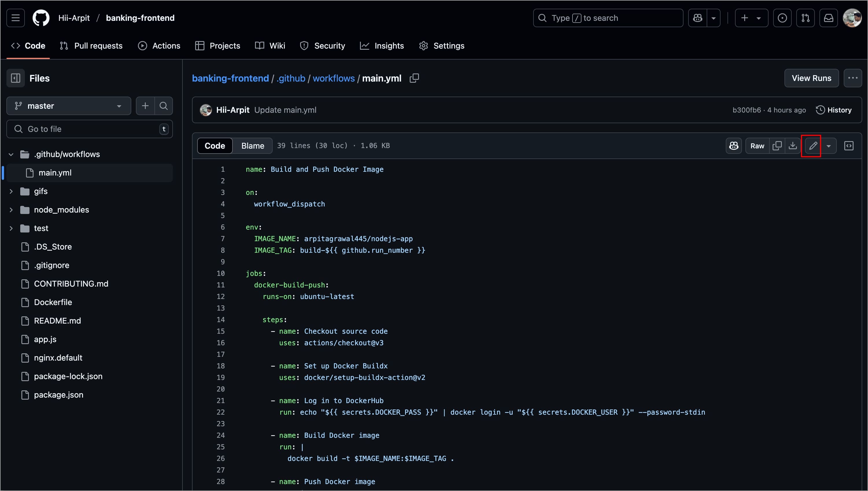The width and height of the screenshot is (868, 491).
Task: Switch to Blame view
Action: click(252, 146)
